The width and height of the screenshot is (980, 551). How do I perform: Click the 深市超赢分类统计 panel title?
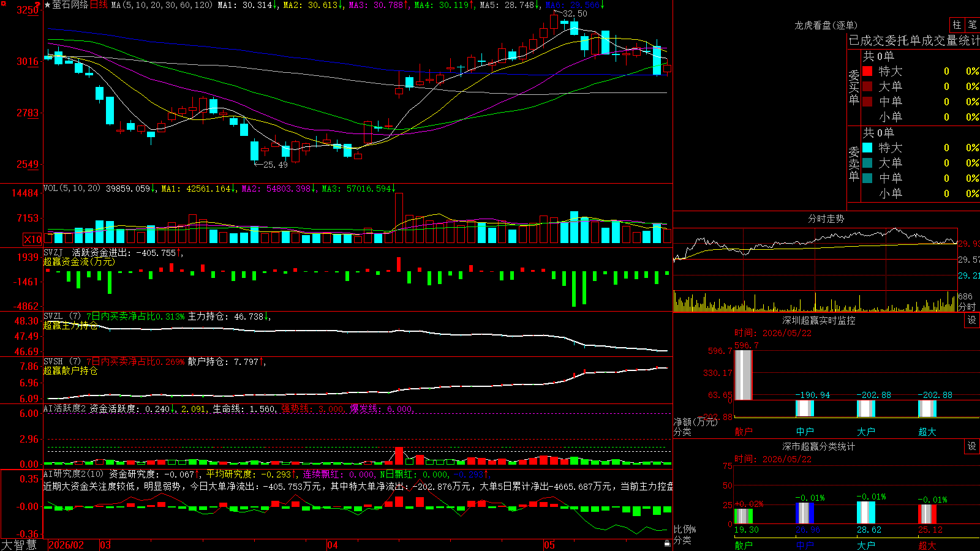point(819,446)
